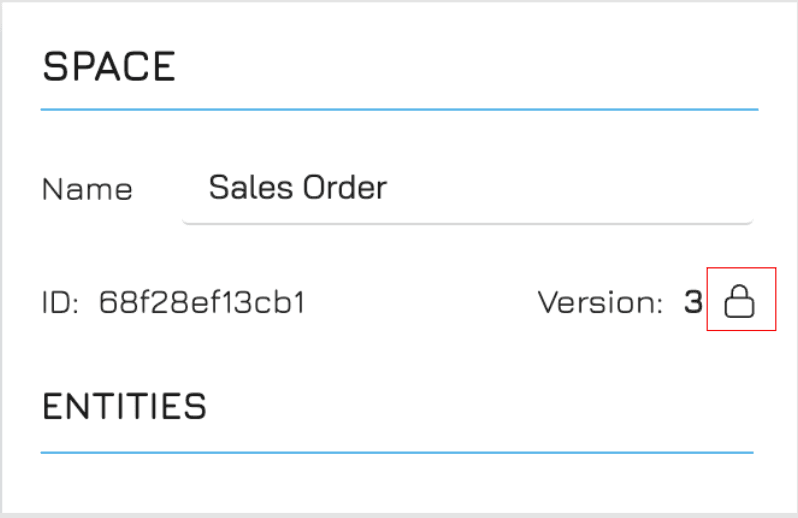Select the ENTITIES section heading
The width and height of the screenshot is (798, 518).
(x=124, y=406)
